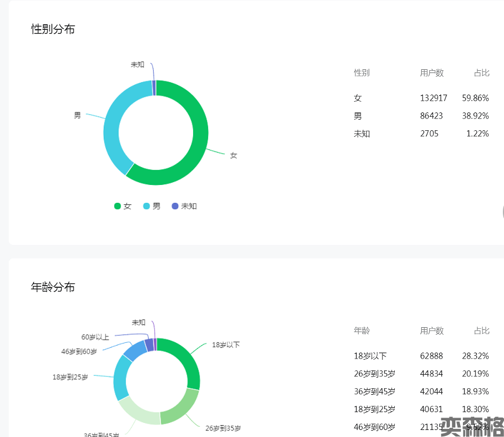
Task: Click the 用户数 header in gender table
Action: (x=432, y=73)
